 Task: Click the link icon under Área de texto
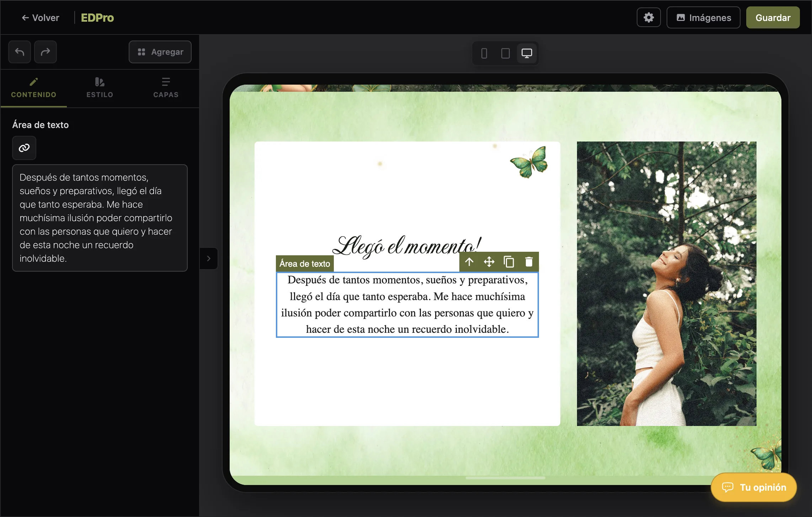click(x=24, y=148)
